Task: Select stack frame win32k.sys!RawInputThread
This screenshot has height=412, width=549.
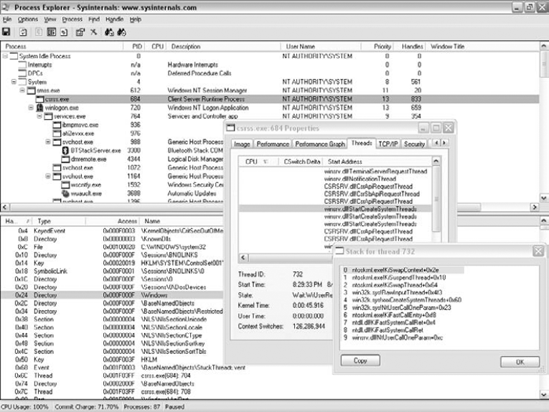Action: [x=397, y=292]
